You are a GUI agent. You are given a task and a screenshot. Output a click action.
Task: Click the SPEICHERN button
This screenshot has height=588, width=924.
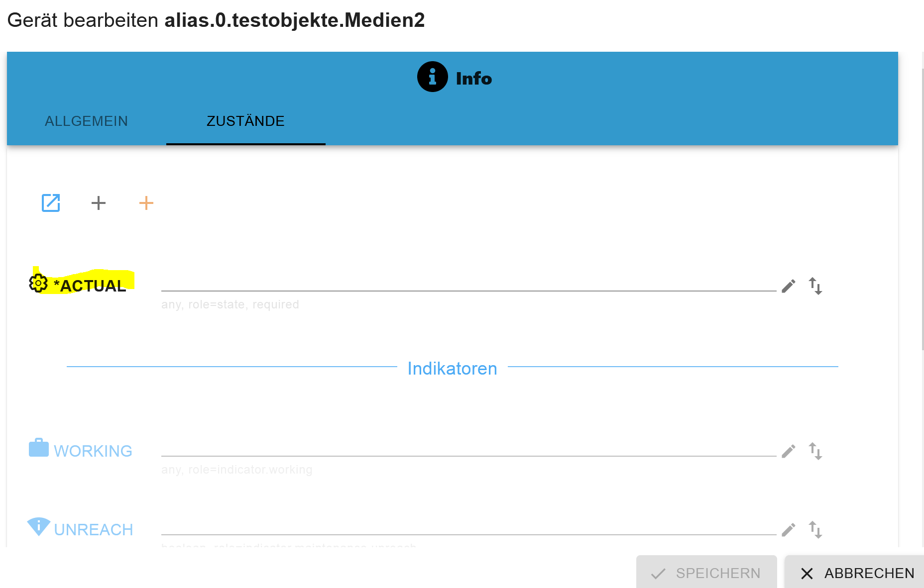[x=706, y=573]
